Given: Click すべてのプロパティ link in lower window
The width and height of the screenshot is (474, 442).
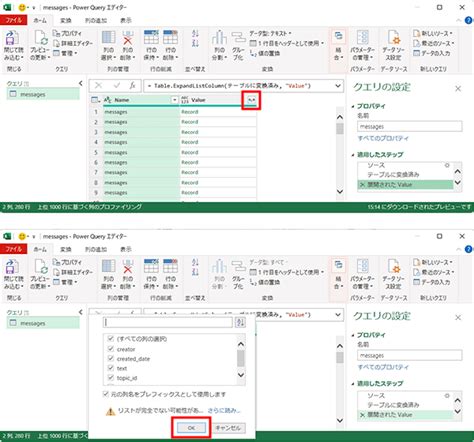Looking at the screenshot, I should pyautogui.click(x=383, y=367).
